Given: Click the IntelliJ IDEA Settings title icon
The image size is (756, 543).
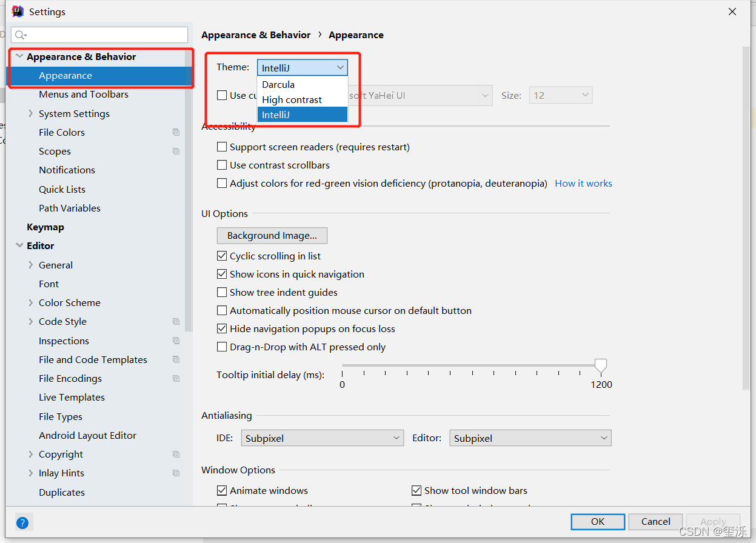Looking at the screenshot, I should 17,12.
